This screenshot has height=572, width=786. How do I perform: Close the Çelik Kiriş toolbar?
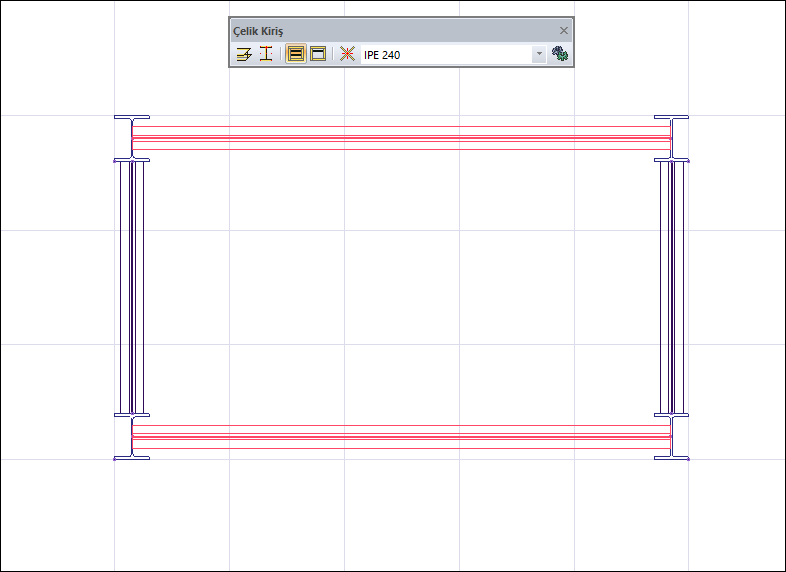[563, 31]
